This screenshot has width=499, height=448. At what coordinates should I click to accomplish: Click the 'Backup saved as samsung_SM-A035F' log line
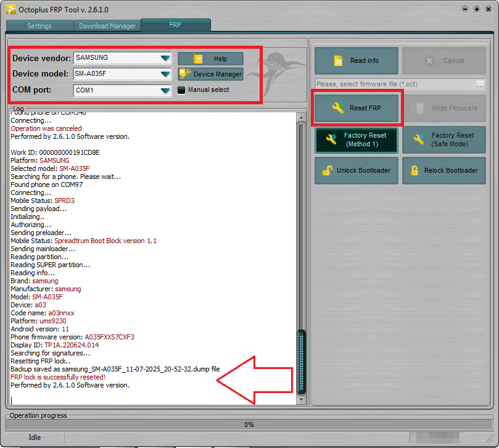pyautogui.click(x=115, y=369)
